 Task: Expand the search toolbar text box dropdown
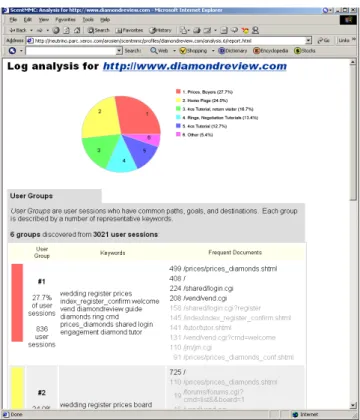point(119,51)
